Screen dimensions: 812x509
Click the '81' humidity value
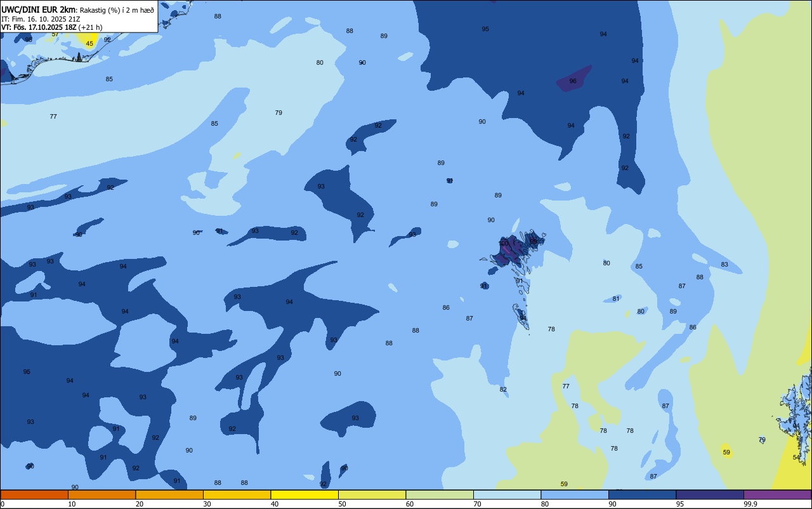point(616,299)
